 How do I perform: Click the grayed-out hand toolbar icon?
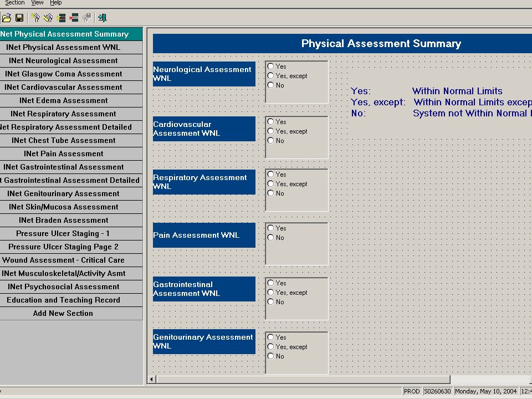click(x=87, y=18)
